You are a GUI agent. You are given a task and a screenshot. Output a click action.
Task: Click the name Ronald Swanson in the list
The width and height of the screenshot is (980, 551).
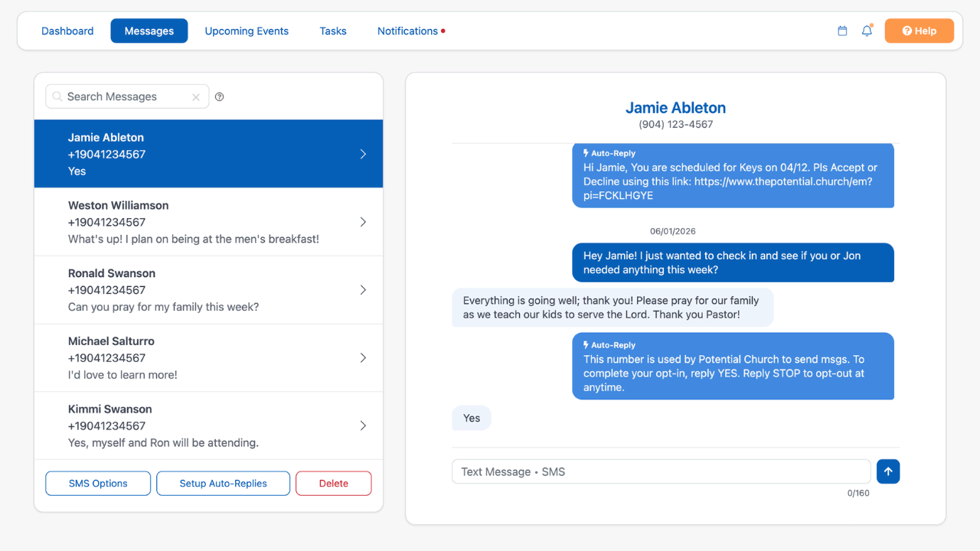click(112, 273)
